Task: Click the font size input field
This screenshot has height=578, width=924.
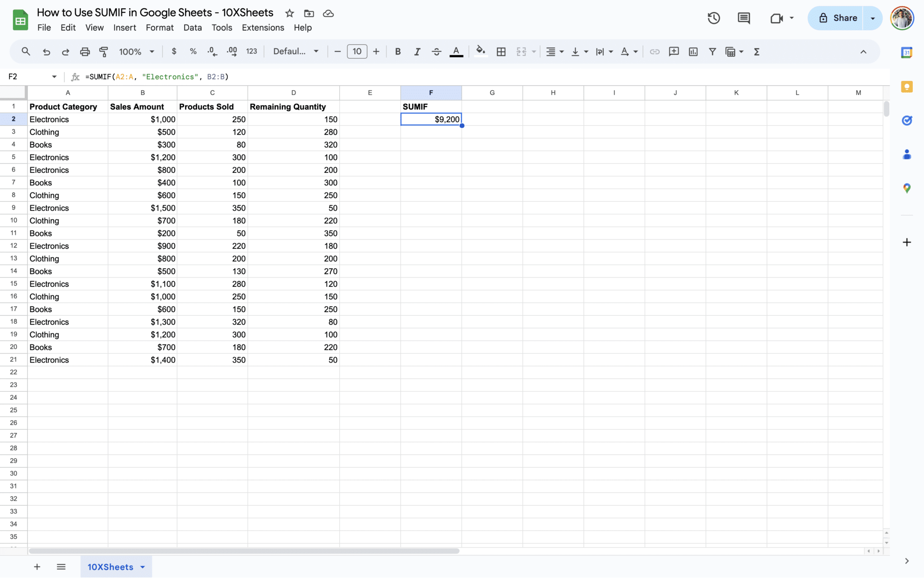Action: pos(357,51)
